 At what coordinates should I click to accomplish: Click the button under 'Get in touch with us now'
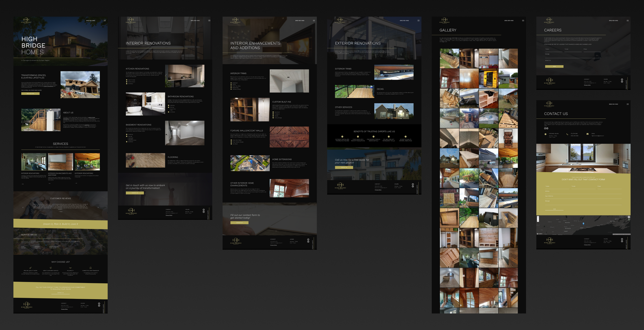coord(135,193)
